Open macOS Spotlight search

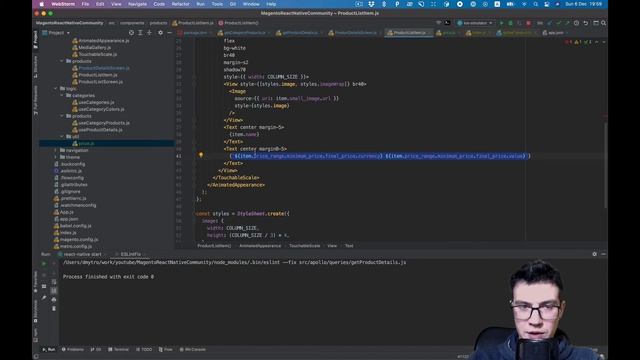pos(535,4)
